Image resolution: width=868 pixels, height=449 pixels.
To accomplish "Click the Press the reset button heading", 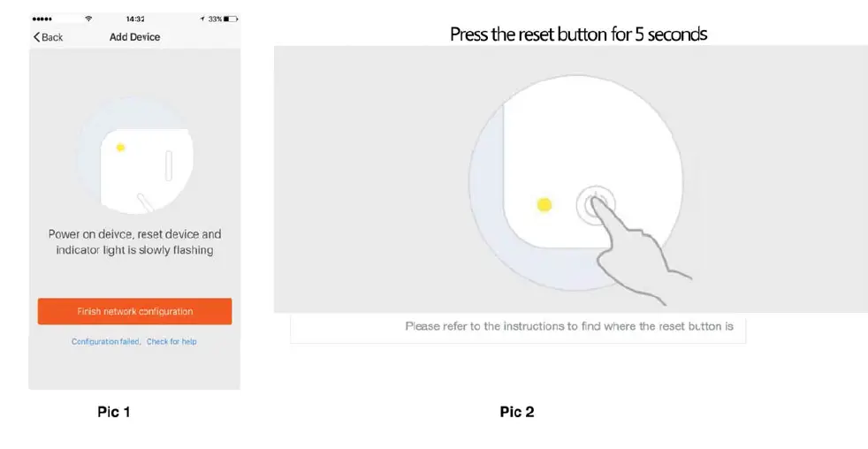I will (578, 34).
